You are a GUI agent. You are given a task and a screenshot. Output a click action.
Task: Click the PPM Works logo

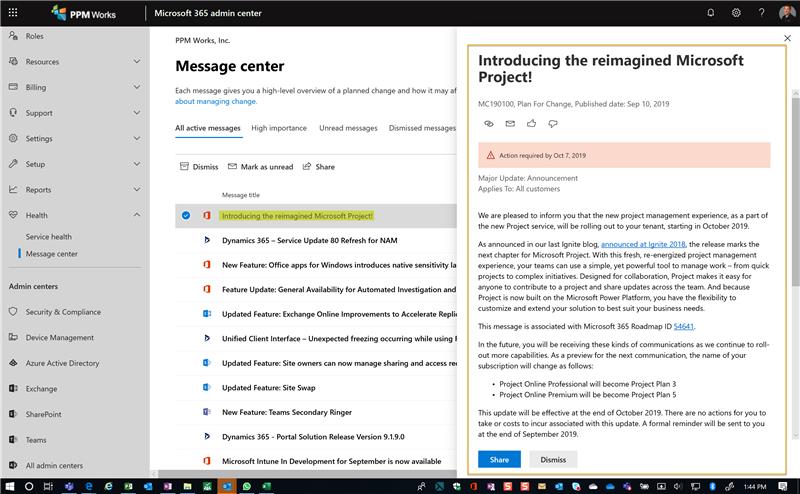click(83, 13)
